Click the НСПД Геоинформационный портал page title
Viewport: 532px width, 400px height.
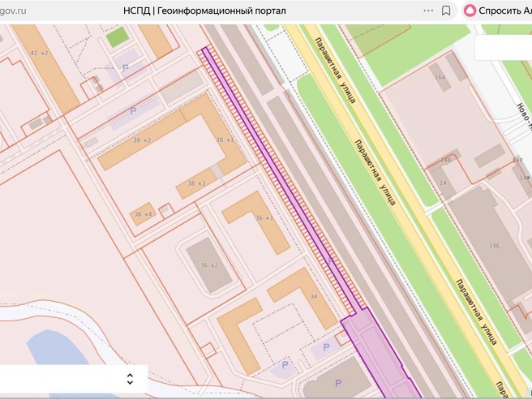[x=204, y=11]
